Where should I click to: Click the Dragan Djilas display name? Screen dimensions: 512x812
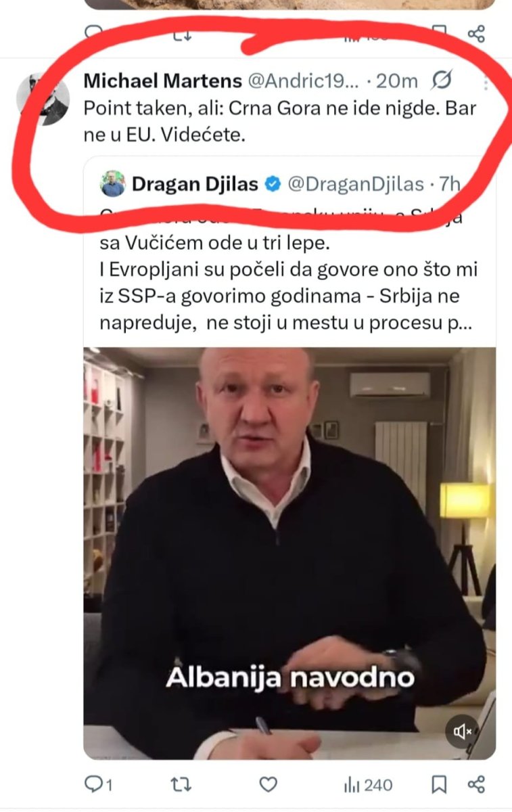coord(196,184)
